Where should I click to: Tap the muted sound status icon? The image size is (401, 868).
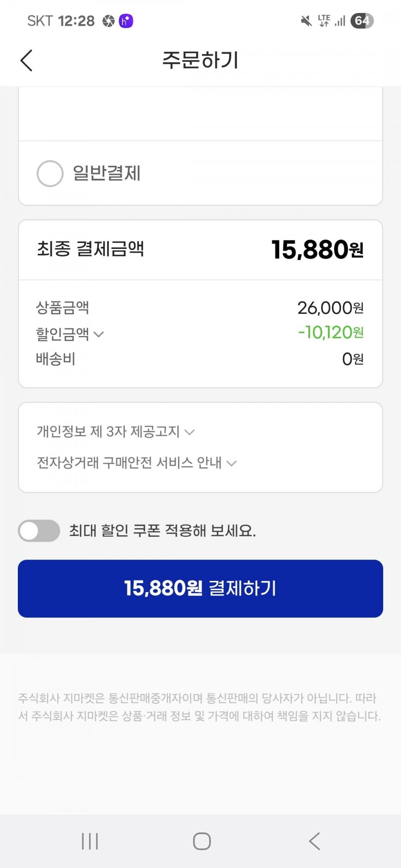(306, 20)
